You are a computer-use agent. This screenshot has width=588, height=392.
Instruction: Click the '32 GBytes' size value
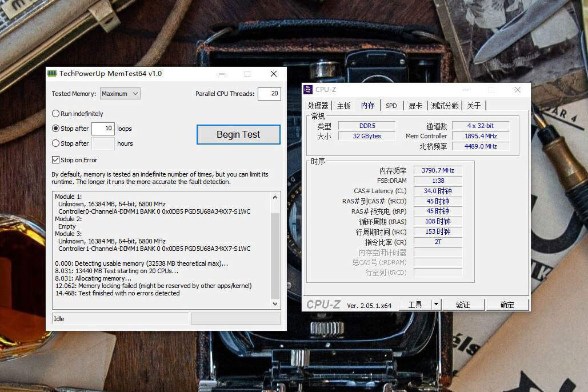coord(367,136)
